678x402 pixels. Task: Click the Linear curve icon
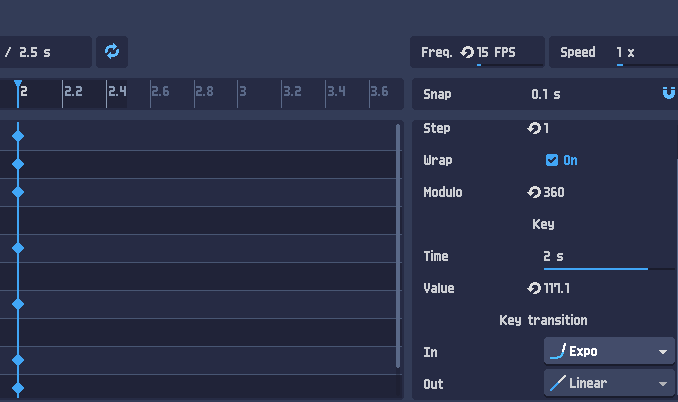pyautogui.click(x=558, y=383)
